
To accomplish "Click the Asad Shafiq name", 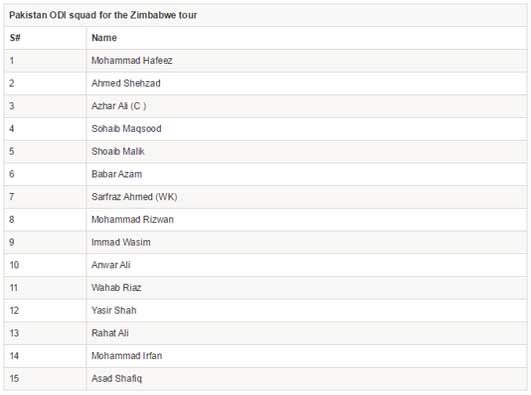I will [x=116, y=378].
